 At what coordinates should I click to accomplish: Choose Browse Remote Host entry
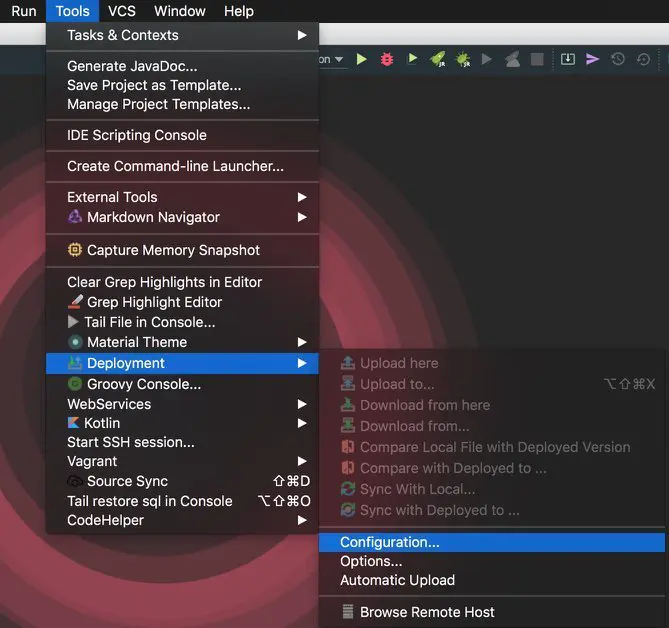[427, 612]
